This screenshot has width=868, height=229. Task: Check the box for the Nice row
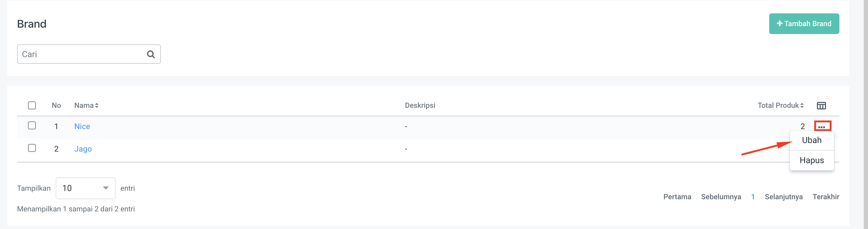(x=32, y=126)
